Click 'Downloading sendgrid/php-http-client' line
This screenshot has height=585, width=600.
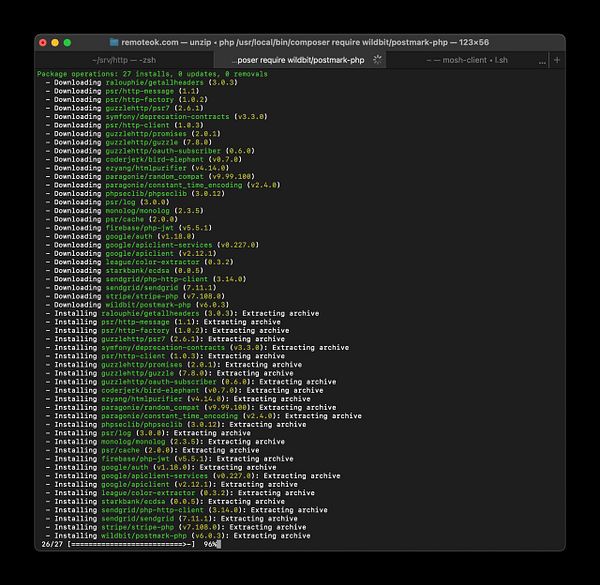[x=146, y=279]
